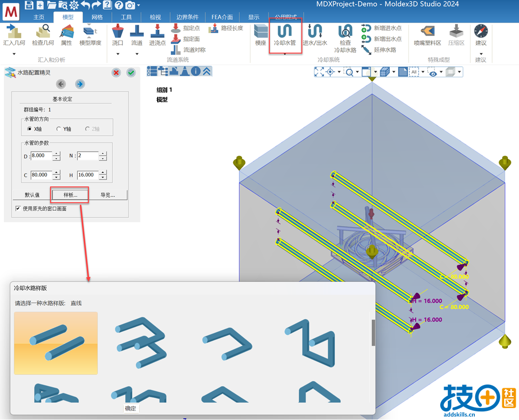
Task: Increase the H value stepper
Action: coord(103,173)
